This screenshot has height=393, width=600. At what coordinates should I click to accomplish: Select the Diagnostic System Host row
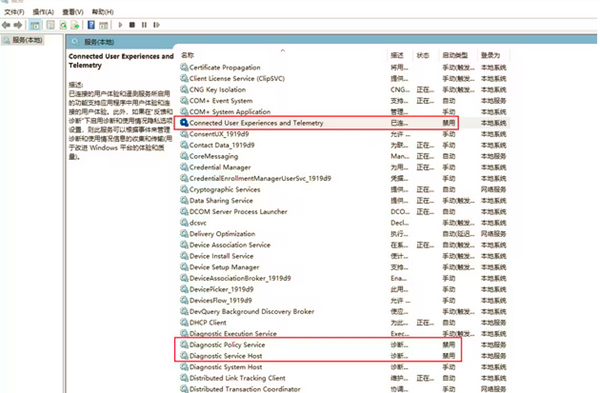coord(343,367)
